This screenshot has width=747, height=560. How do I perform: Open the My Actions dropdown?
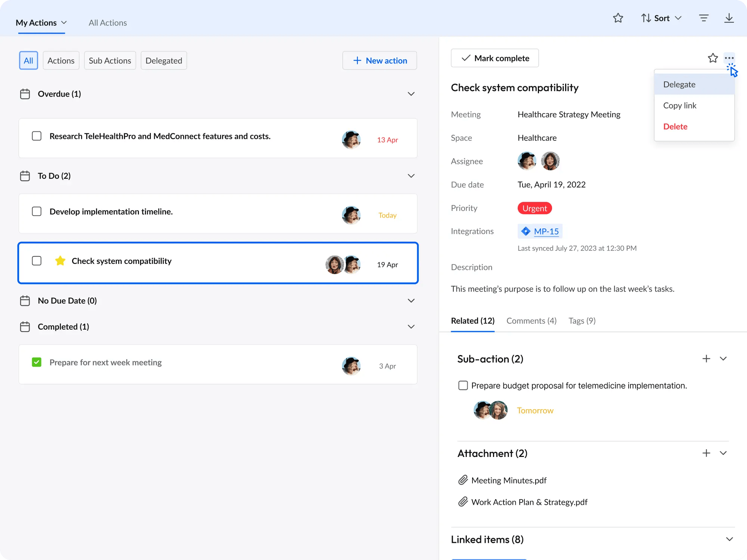point(41,22)
